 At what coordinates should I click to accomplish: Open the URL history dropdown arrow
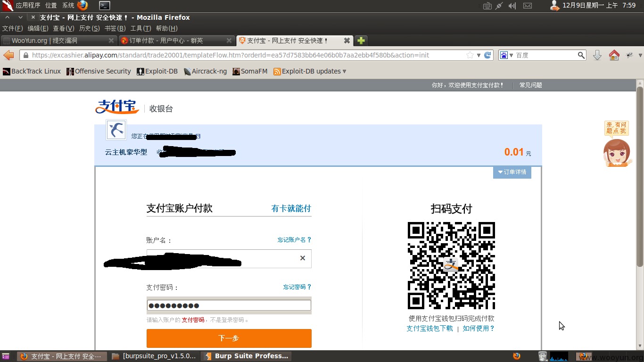479,55
